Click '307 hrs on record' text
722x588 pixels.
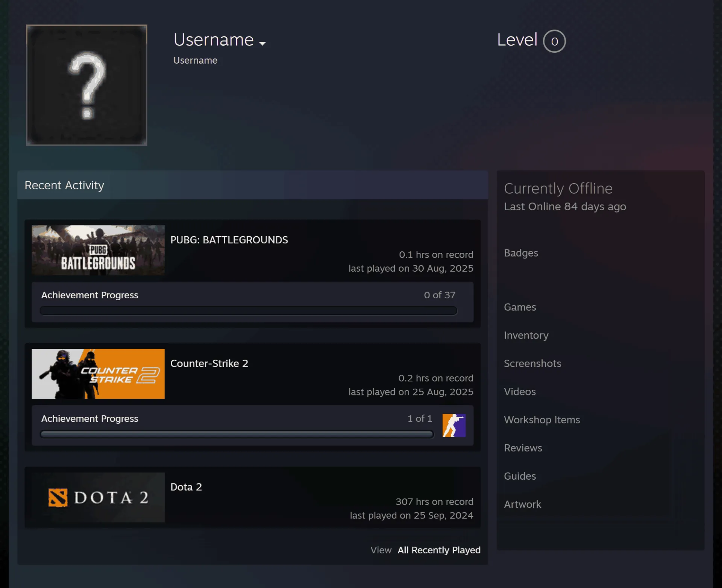[434, 501]
